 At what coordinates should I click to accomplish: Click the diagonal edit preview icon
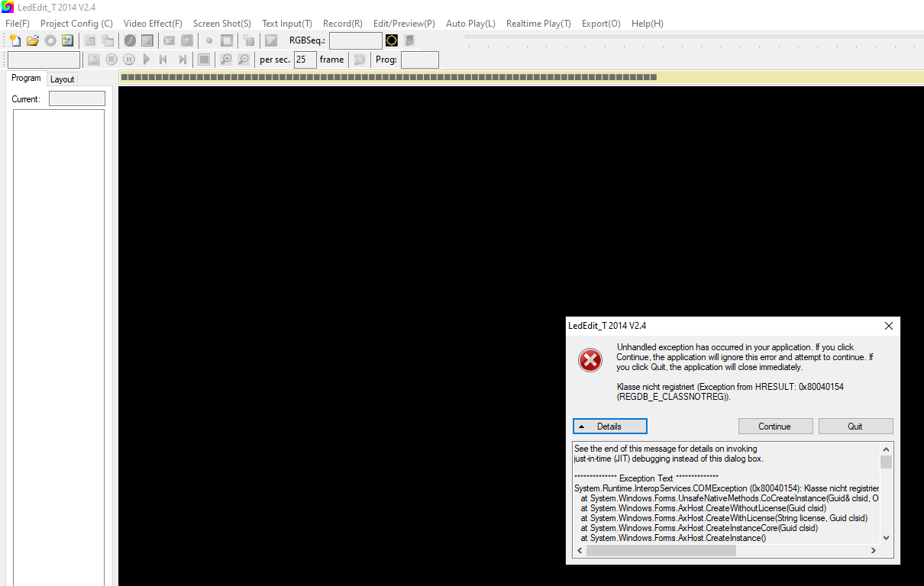[x=271, y=40]
